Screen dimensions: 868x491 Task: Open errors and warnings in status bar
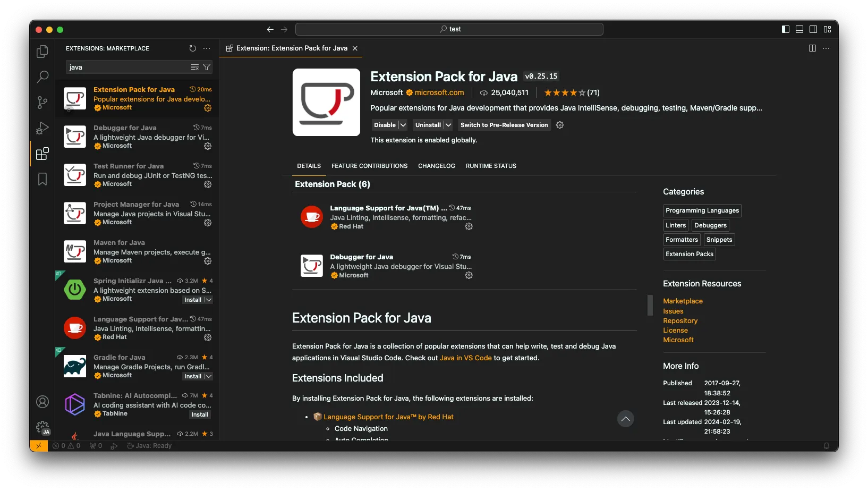click(x=66, y=446)
